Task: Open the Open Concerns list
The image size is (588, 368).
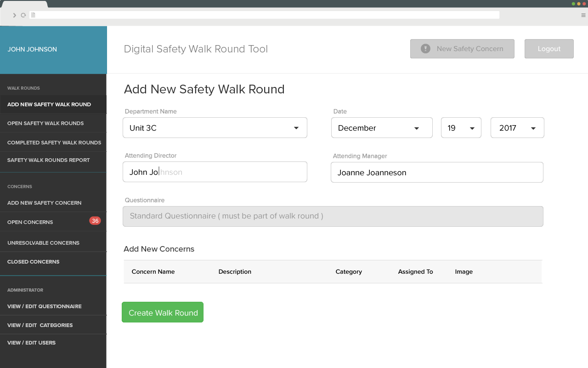Action: click(53, 222)
